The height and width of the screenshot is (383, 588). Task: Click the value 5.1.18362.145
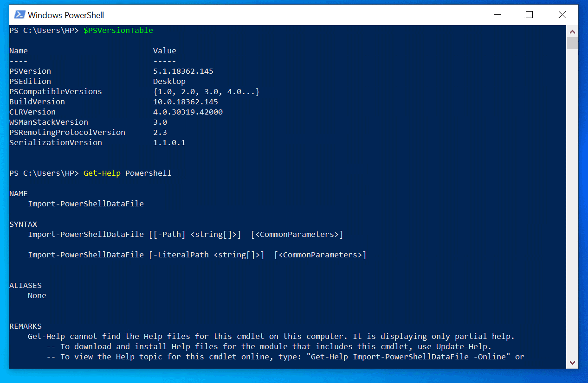[183, 71]
